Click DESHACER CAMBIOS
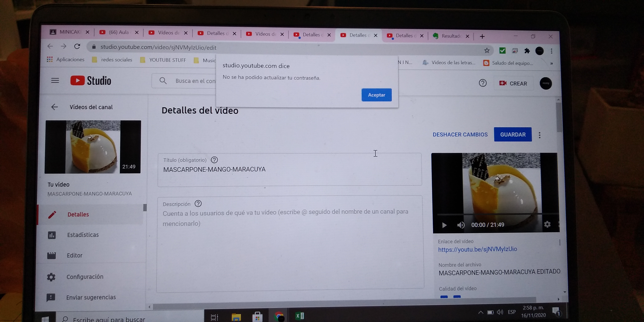The height and width of the screenshot is (322, 644). pyautogui.click(x=460, y=135)
